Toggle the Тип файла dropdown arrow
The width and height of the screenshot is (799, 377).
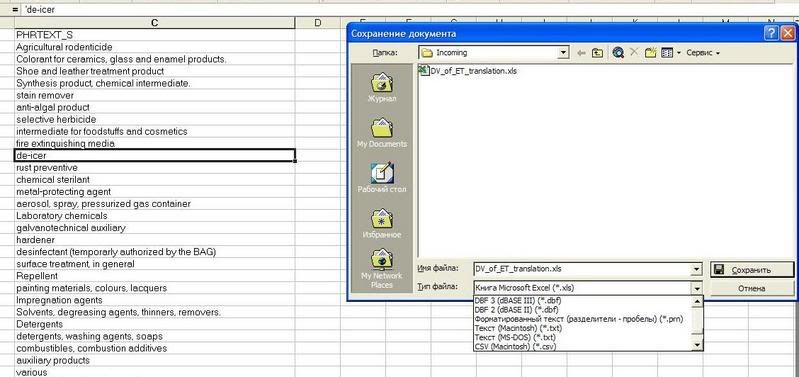[x=697, y=288]
